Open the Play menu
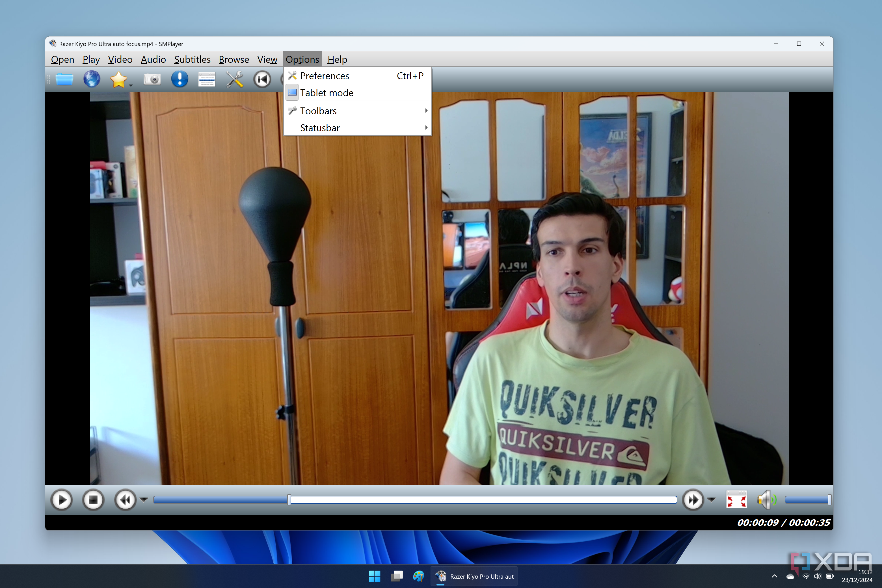 91,59
